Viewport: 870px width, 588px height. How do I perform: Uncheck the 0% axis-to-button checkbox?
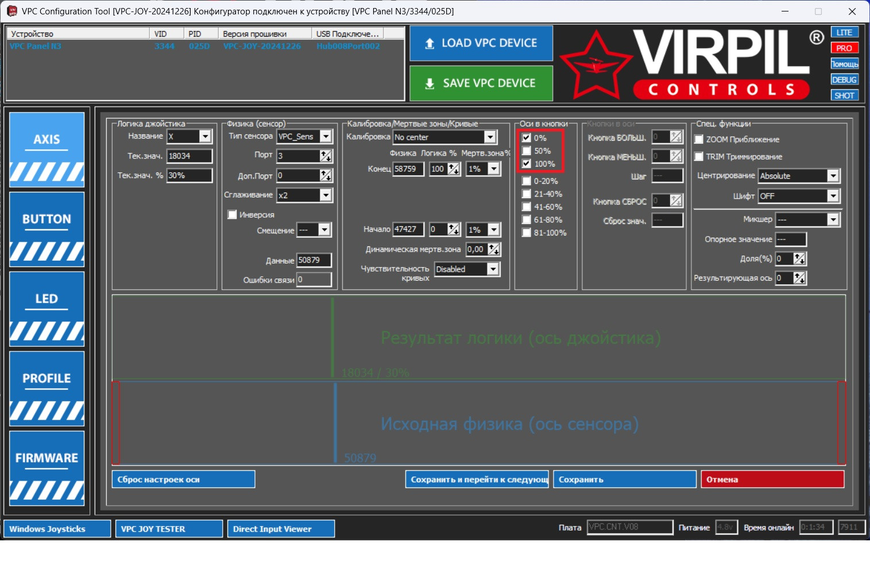(x=527, y=138)
